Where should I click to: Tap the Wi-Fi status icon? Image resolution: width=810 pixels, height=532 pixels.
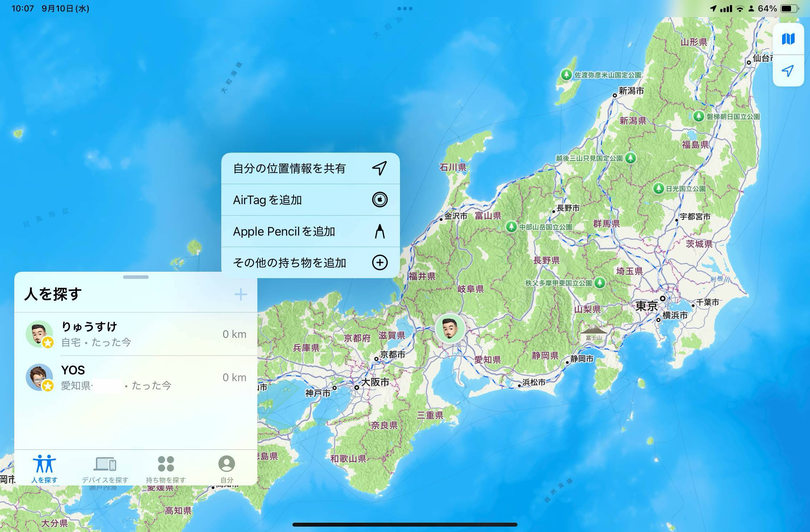[740, 9]
